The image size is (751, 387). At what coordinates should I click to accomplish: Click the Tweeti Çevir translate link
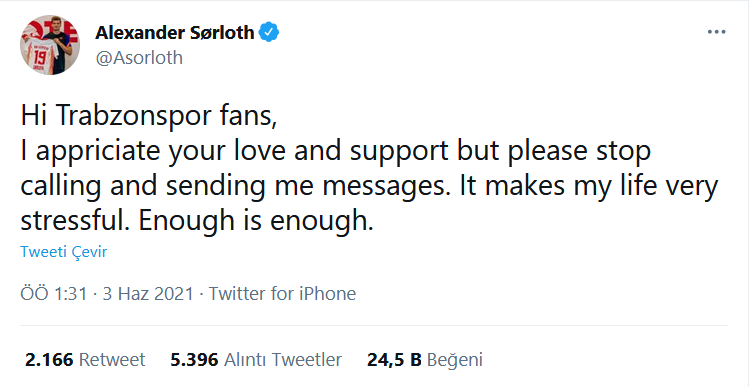(x=64, y=252)
